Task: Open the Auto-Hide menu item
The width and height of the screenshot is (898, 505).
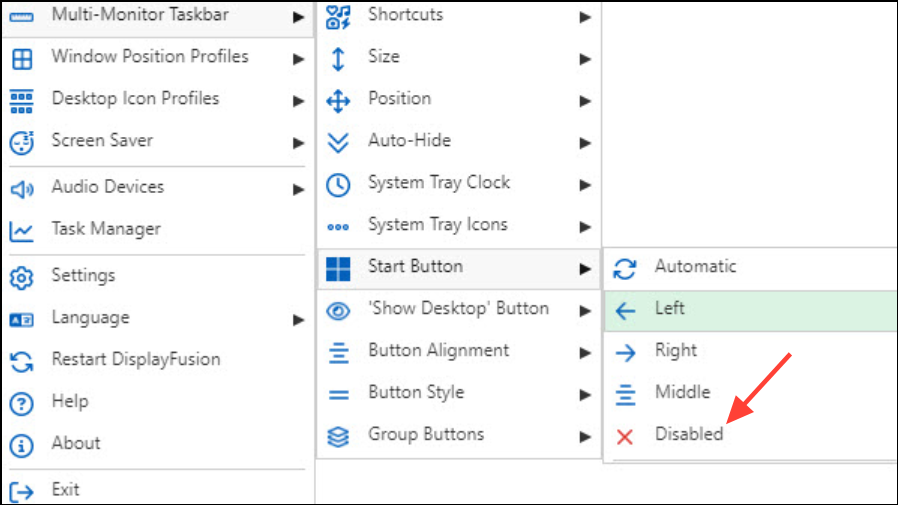Action: pos(409,141)
